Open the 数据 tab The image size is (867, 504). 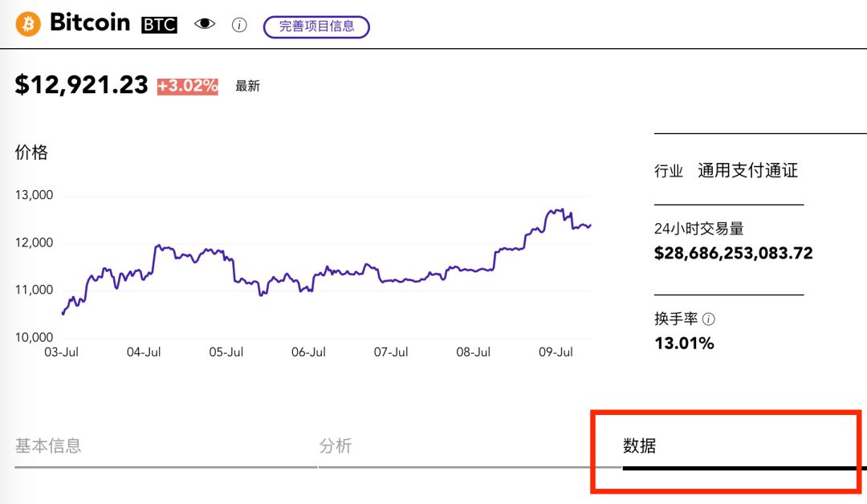[x=639, y=446]
